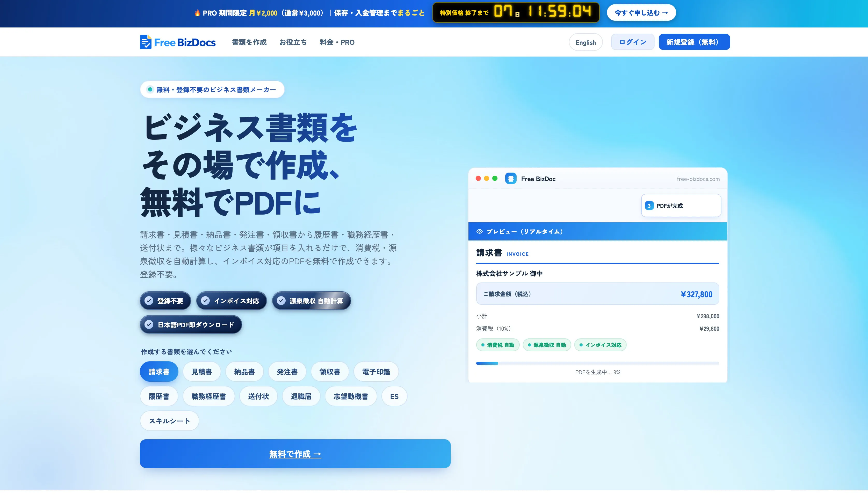Viewport: 868px width, 496px height.
Task: Click the countdown timer display
Action: point(516,12)
